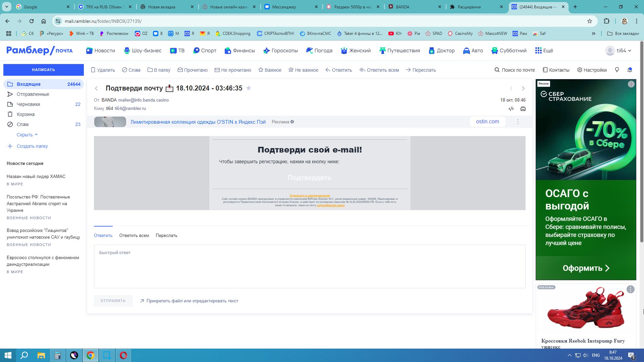Click the lightbulb tips icon
Image resolution: width=644 pixels, height=362 pixels.
(x=617, y=70)
